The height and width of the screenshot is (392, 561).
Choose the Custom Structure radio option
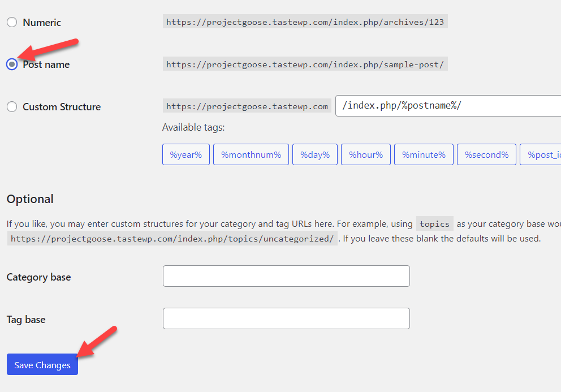click(x=12, y=107)
